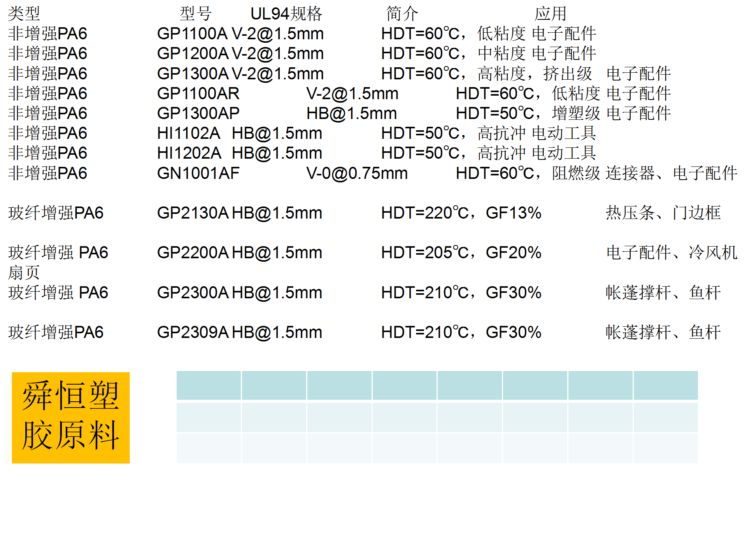Select the GP1300AP model number
This screenshot has width=747, height=560.
(198, 114)
